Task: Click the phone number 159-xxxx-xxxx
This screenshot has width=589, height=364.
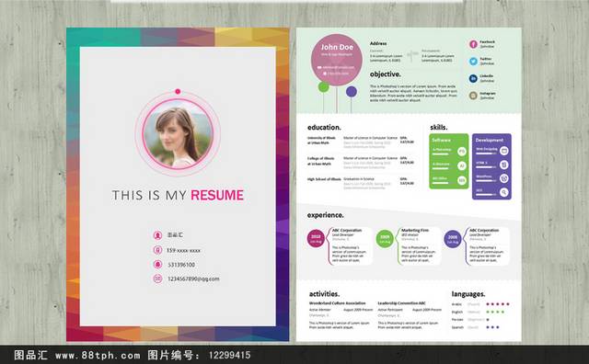Action: point(183,250)
